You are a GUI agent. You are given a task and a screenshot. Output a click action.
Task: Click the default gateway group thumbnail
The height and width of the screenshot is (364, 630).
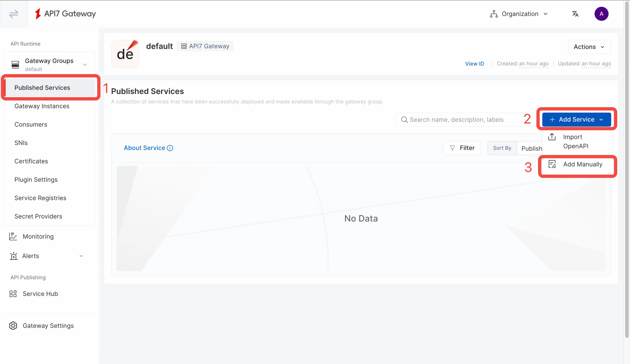click(x=125, y=54)
